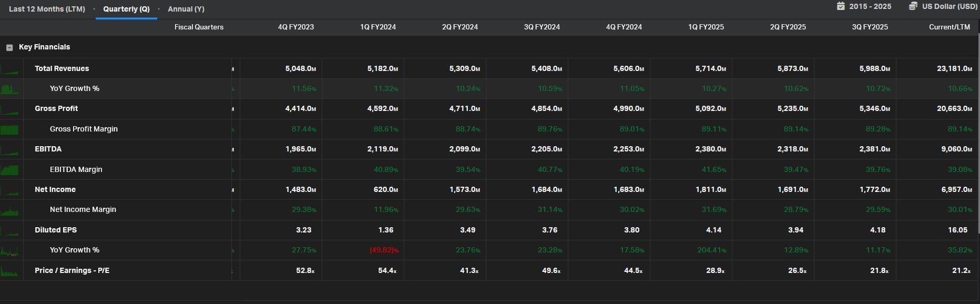Click the Current/LTM column header
The image size is (980, 304).
950,27
